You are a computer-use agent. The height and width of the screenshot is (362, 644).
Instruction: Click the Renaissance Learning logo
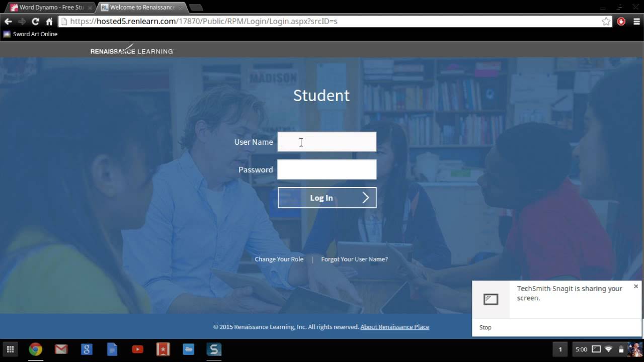[132, 50]
